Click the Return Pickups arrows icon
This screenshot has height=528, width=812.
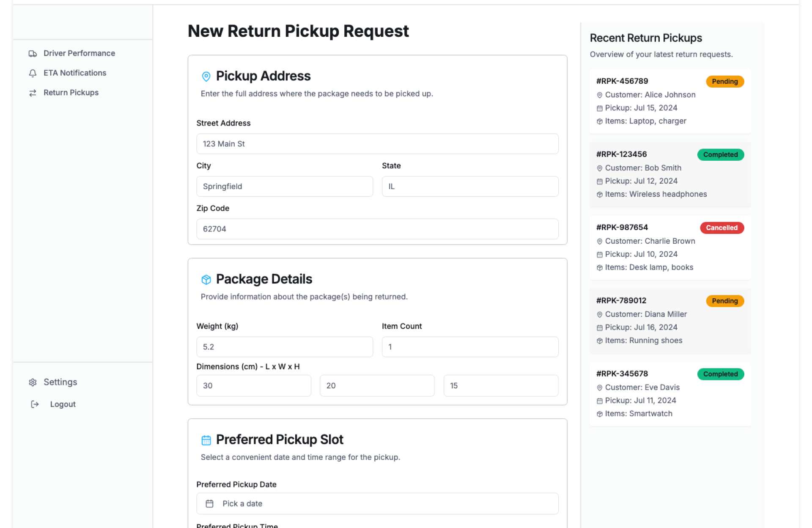[x=33, y=93]
